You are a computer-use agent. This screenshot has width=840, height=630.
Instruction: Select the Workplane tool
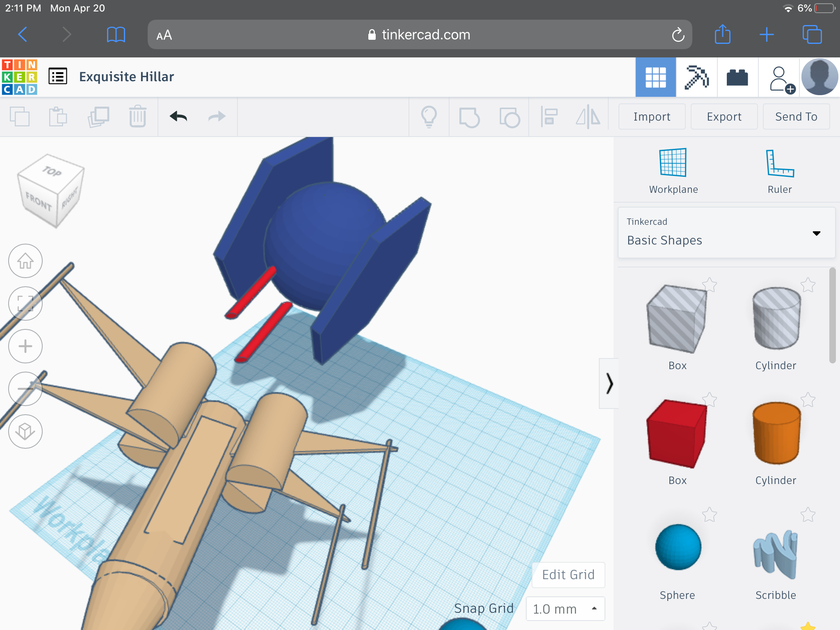pos(673,171)
